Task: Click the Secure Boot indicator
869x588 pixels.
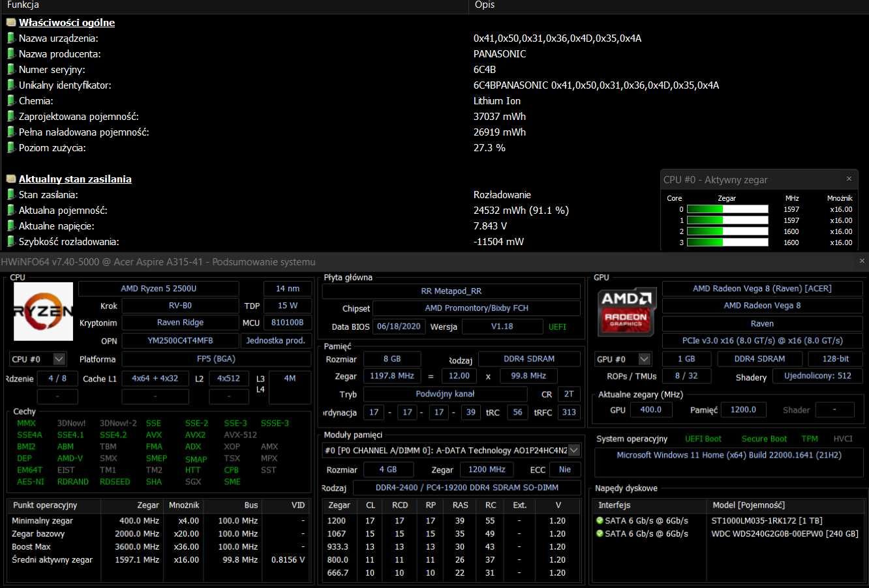Action: click(x=764, y=439)
